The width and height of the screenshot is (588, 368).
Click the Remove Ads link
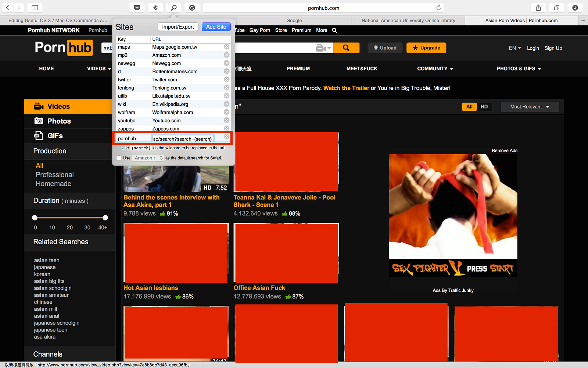[x=504, y=151]
